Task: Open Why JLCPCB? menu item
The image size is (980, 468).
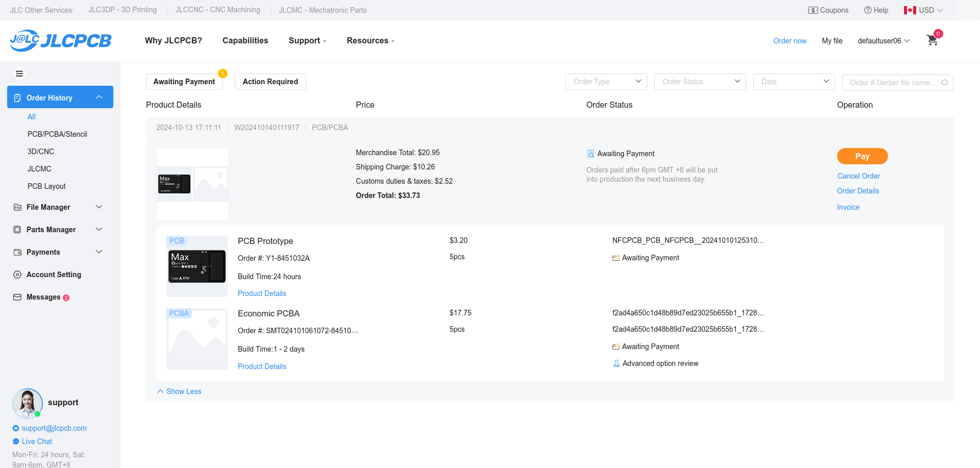Action: pos(174,40)
